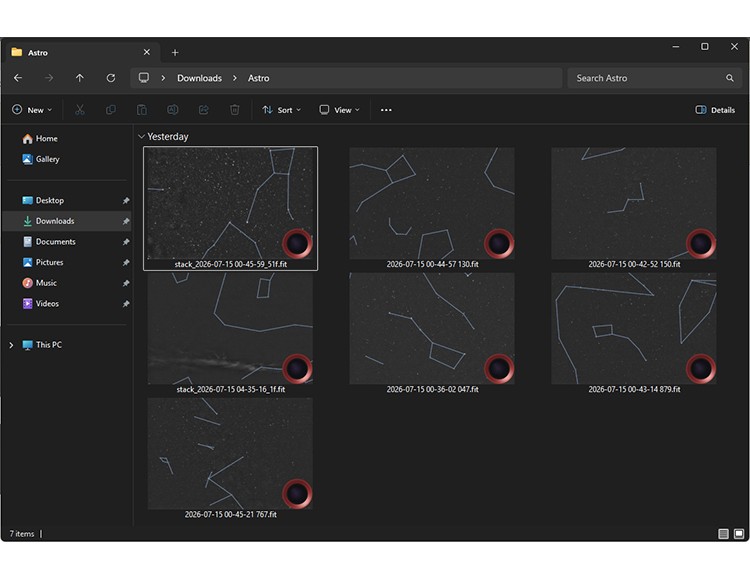Click the Copy icon in toolbar
The image size is (750, 579).
[x=110, y=110]
